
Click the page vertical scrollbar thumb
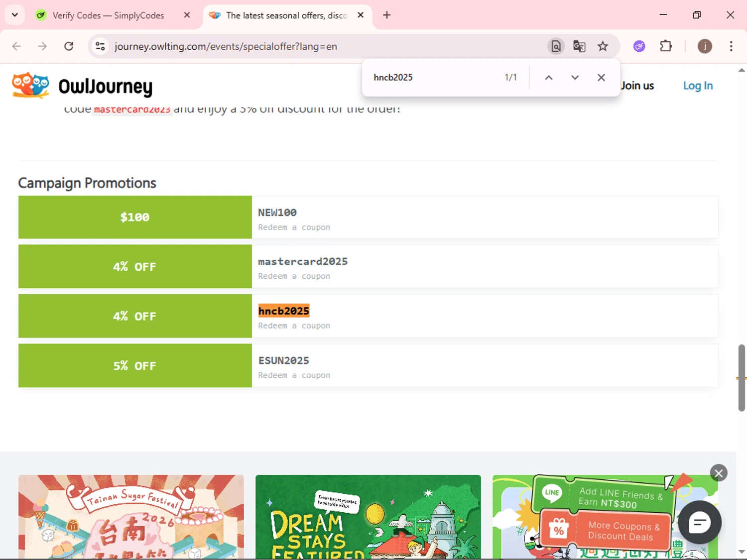pyautogui.click(x=742, y=378)
